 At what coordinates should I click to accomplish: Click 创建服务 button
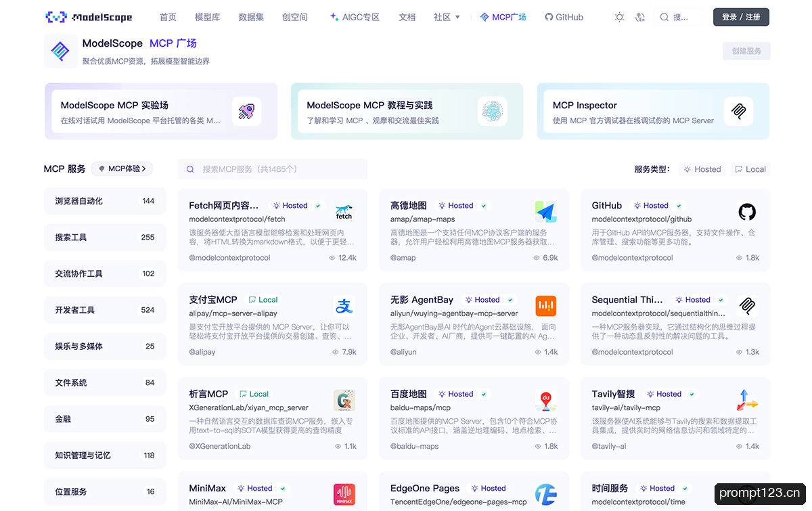[746, 51]
